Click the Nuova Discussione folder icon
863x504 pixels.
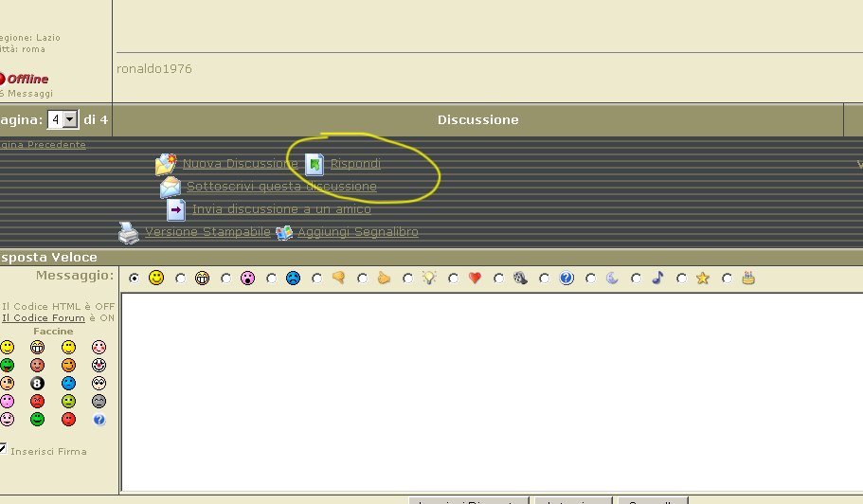point(166,164)
